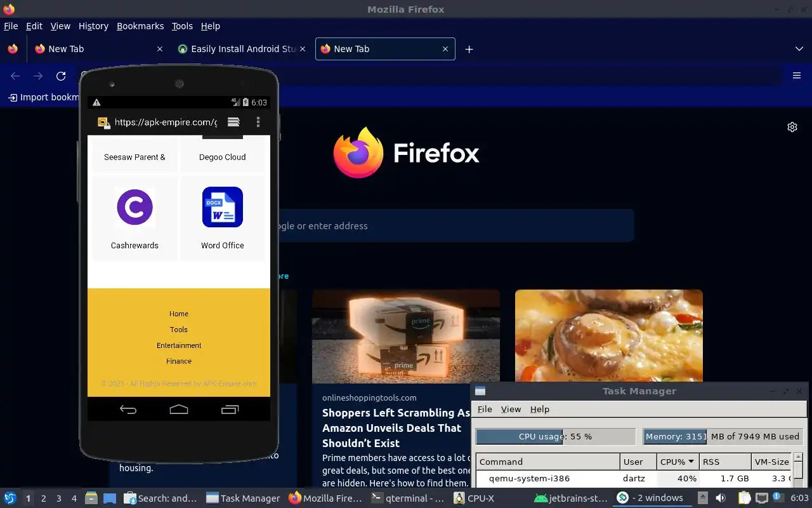812x508 pixels.
Task: Open emulator browser tabs switcher icon
Action: pos(233,122)
